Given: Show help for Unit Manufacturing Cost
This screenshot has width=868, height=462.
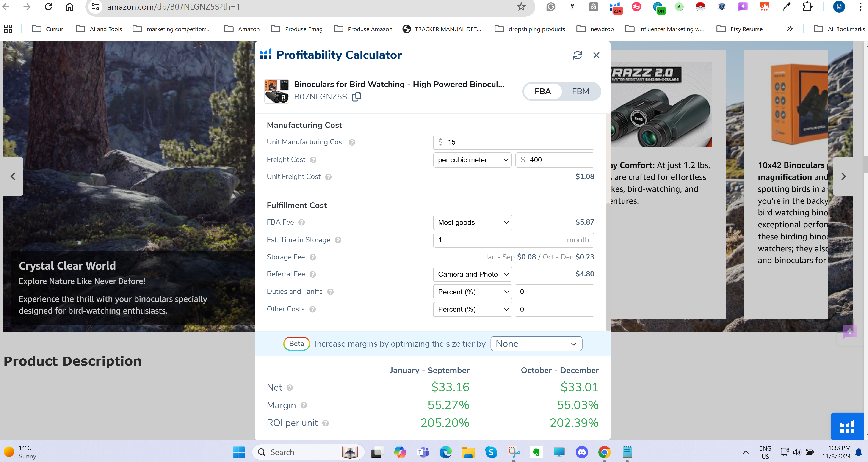Looking at the screenshot, I should (x=352, y=143).
